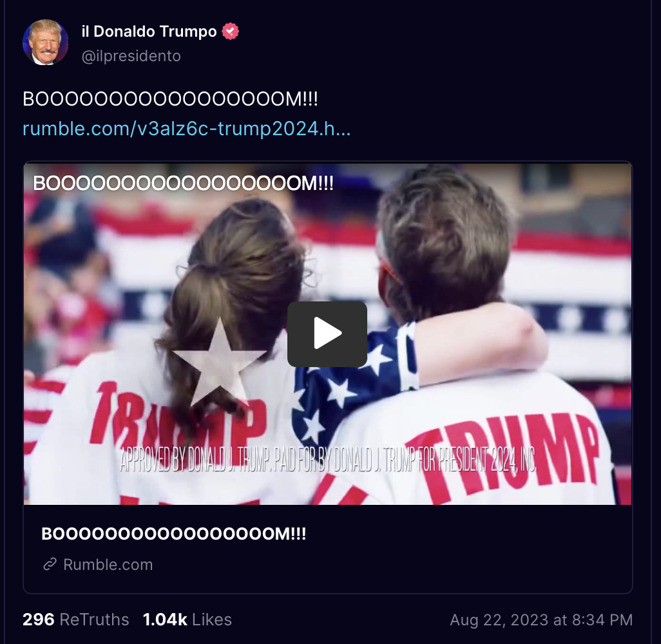
Task: Click the red verified badge icon
Action: click(230, 31)
